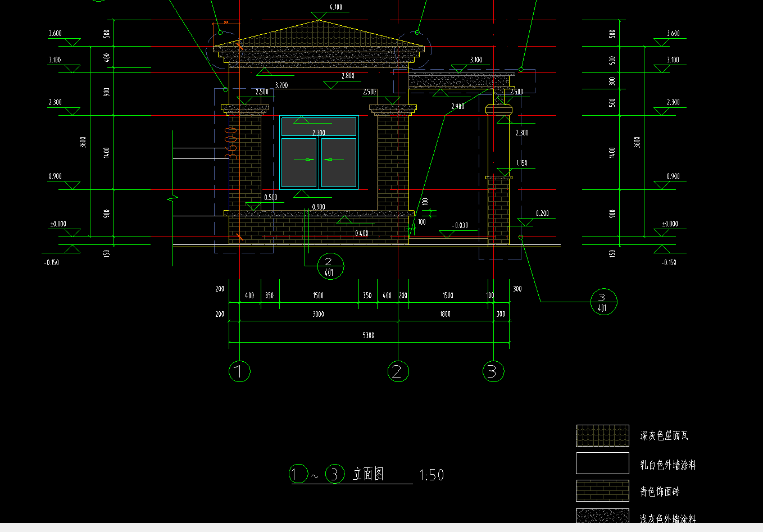Click the circled 3 in the drawing title
Viewport: 763px width, 532px height.
[335, 474]
